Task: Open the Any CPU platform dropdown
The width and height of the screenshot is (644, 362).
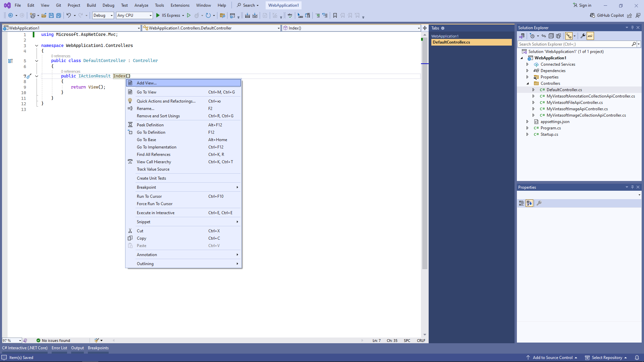Action: pyautogui.click(x=134, y=15)
